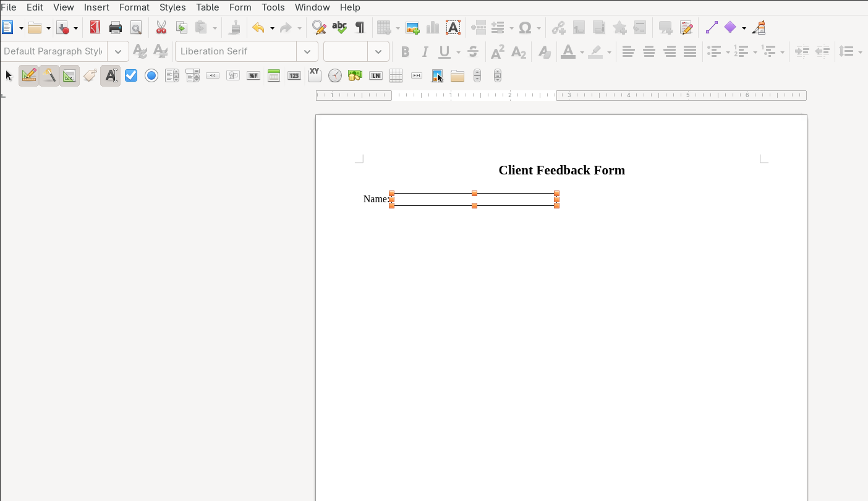Undo the last action
Image resolution: width=868 pixels, height=501 pixels.
258,27
